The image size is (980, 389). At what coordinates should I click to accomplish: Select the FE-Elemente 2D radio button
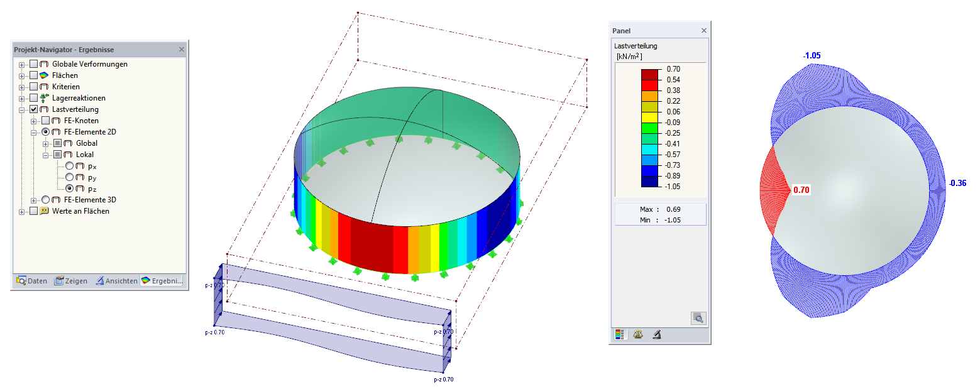(45, 132)
